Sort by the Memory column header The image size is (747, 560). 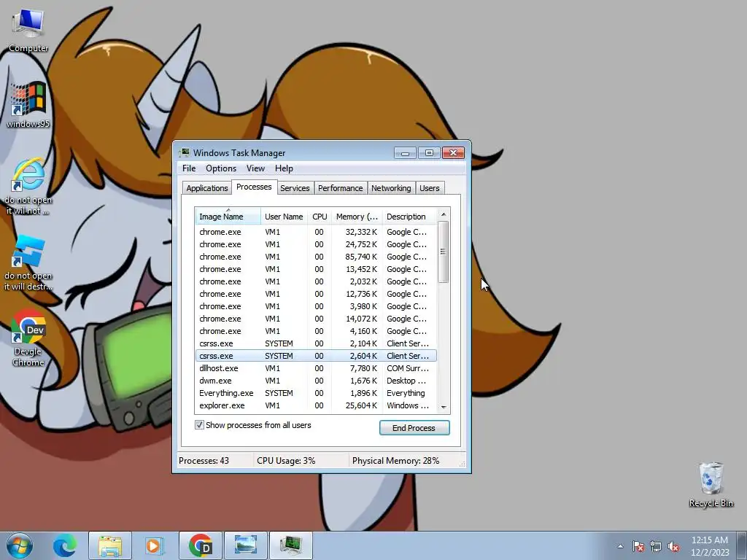coord(357,217)
